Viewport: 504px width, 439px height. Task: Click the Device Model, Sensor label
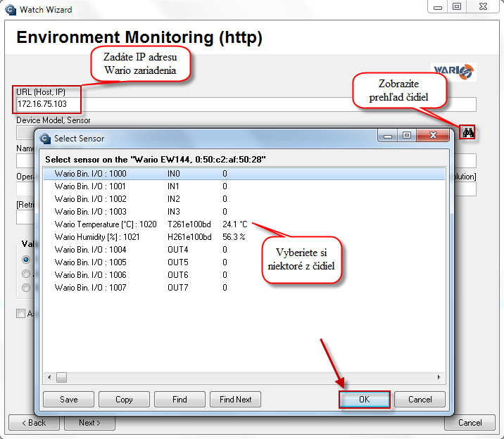53,120
